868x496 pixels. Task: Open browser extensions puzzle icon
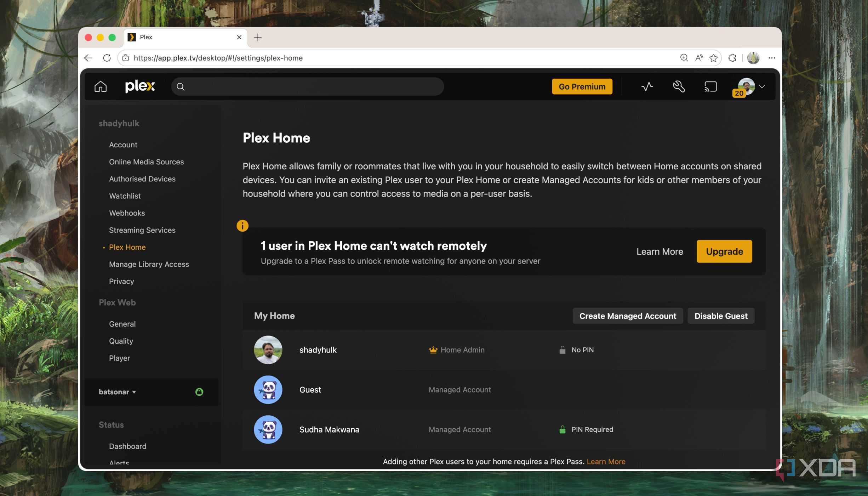point(732,58)
